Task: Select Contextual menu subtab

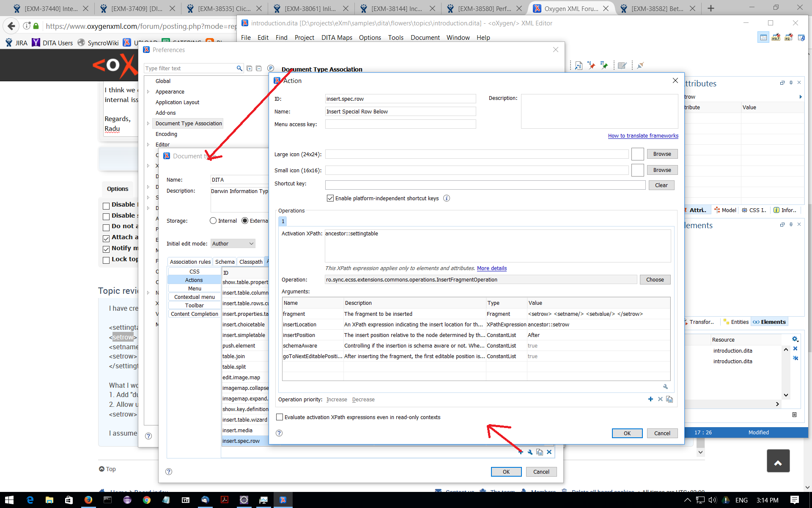Action: coord(195,297)
